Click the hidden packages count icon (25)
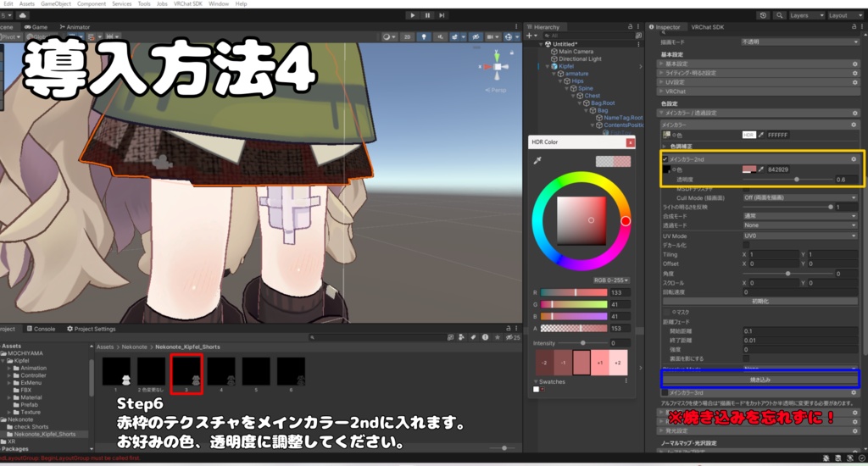The image size is (868, 466). (x=513, y=337)
